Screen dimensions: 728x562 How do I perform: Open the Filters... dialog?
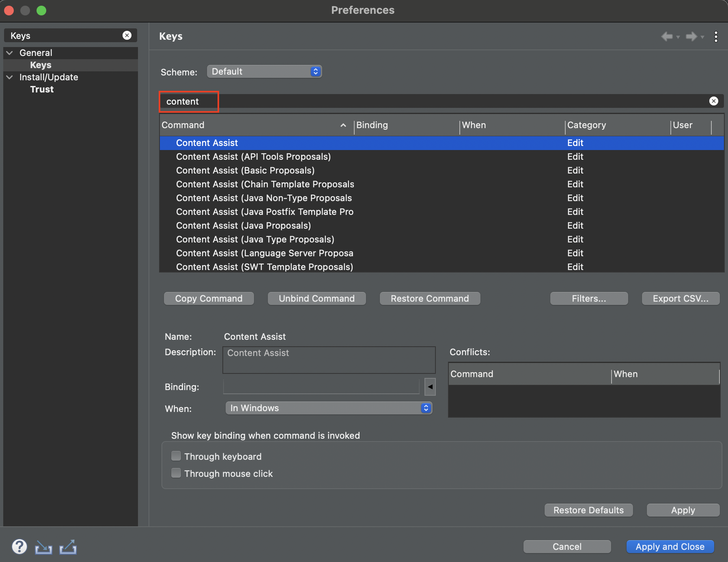[589, 298]
